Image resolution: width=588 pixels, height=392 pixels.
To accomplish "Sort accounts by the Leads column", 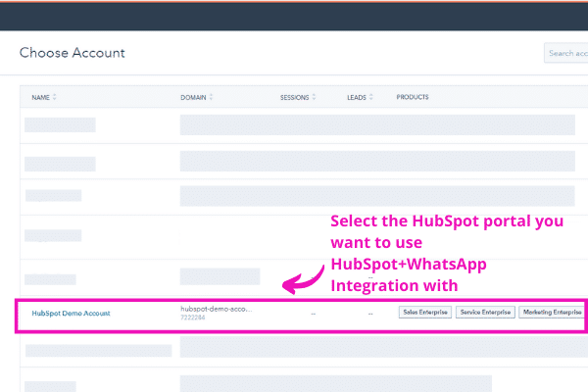I will (360, 97).
